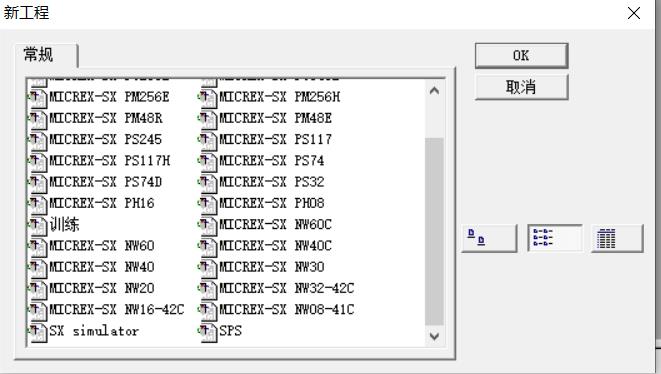The height and width of the screenshot is (374, 661).
Task: Pick the SPS template icon
Action: (208, 332)
